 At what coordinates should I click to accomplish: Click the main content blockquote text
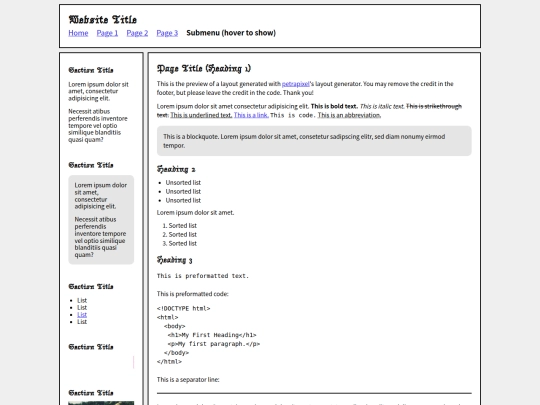304,141
